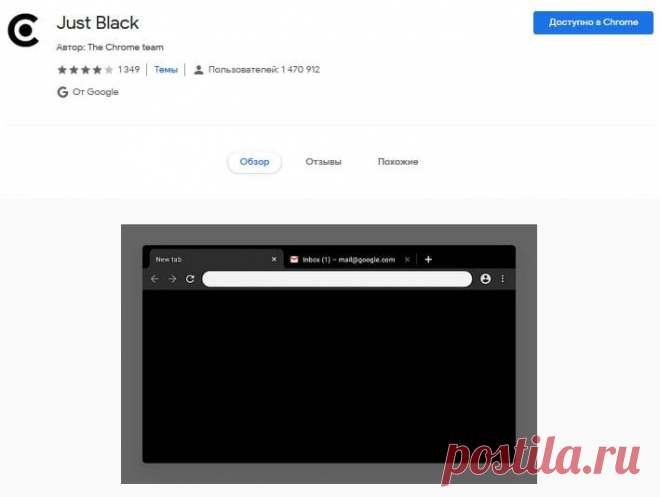The image size is (660, 497).
Task: Click the Just Black theme logo icon
Action: pyautogui.click(x=23, y=30)
